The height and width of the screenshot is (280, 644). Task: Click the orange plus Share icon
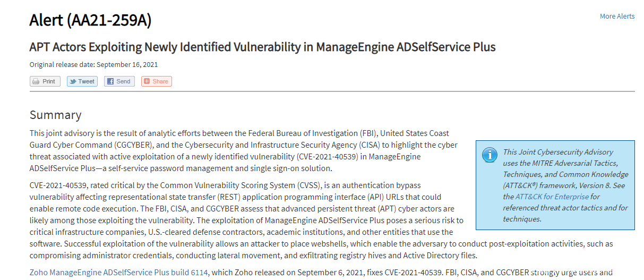pyautogui.click(x=147, y=81)
